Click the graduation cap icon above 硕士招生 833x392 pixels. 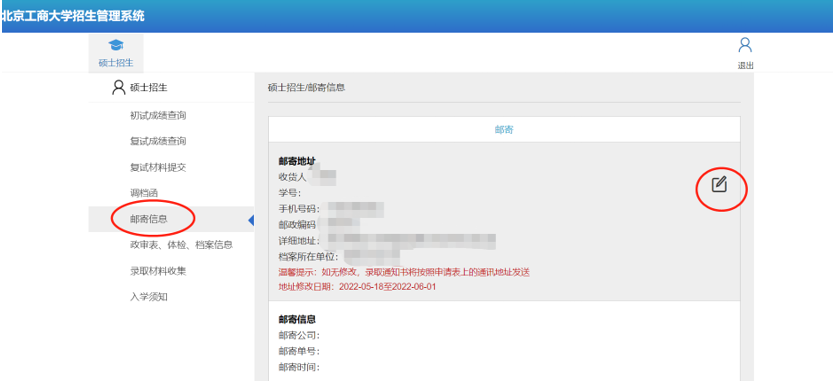coord(116,45)
